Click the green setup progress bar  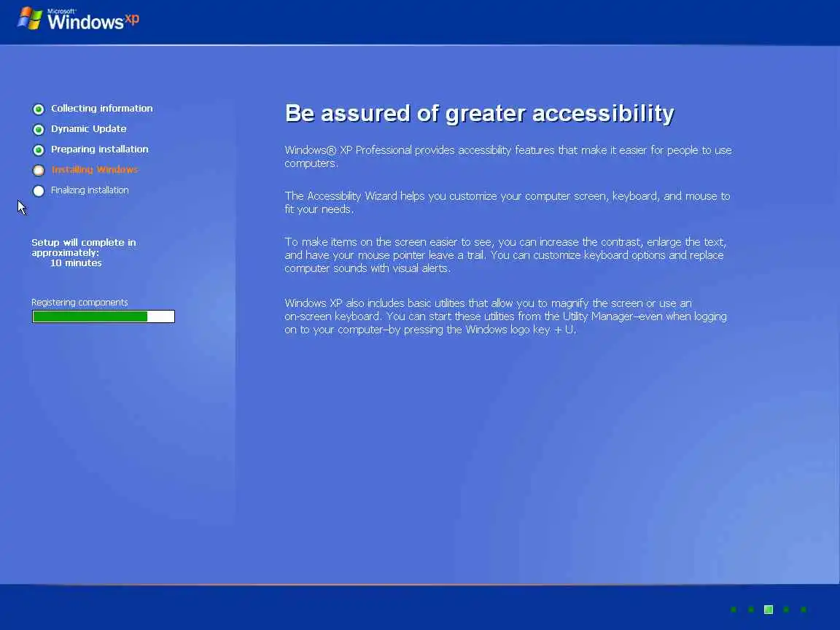(104, 316)
